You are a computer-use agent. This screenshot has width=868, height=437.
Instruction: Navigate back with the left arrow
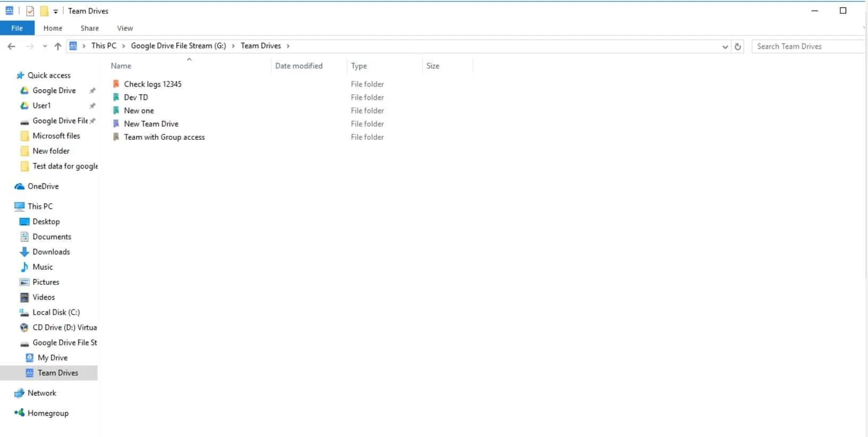(12, 46)
